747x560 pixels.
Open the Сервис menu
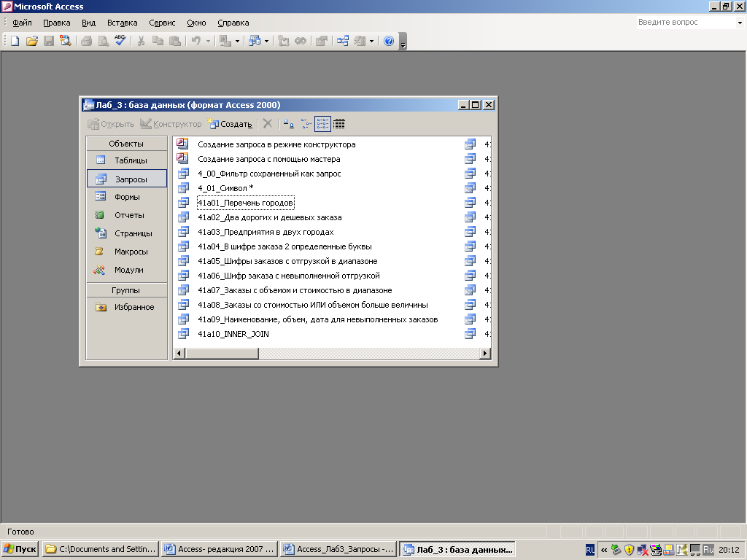(162, 23)
